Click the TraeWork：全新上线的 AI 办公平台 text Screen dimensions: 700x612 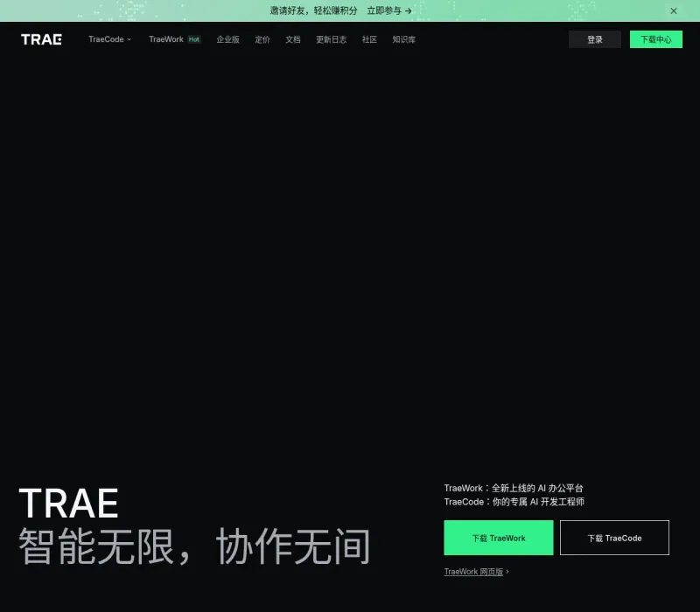coord(514,488)
